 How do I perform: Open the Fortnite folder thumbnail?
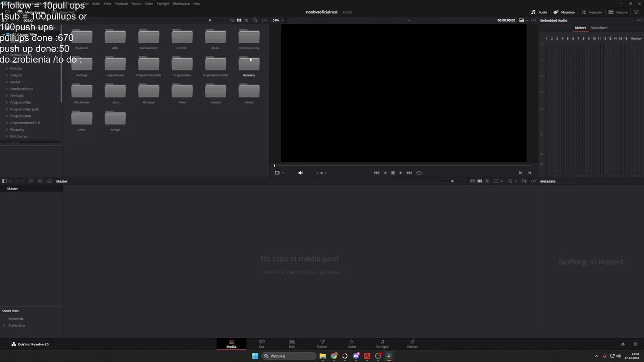pos(182,39)
